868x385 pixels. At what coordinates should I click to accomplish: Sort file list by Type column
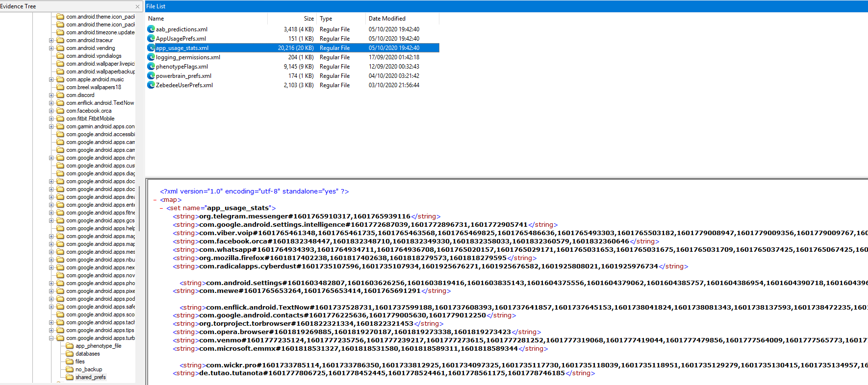341,19
